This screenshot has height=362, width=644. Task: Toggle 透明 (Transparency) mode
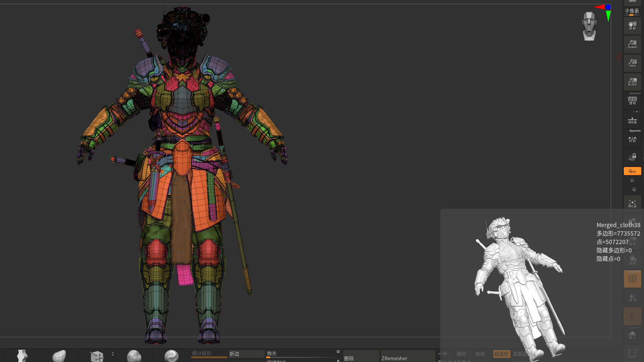[632, 298]
